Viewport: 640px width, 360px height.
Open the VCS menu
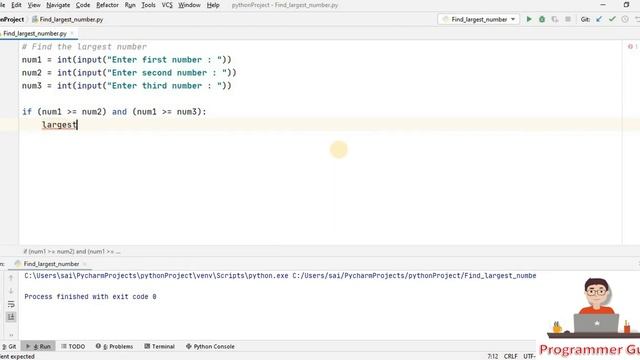pyautogui.click(x=167, y=5)
